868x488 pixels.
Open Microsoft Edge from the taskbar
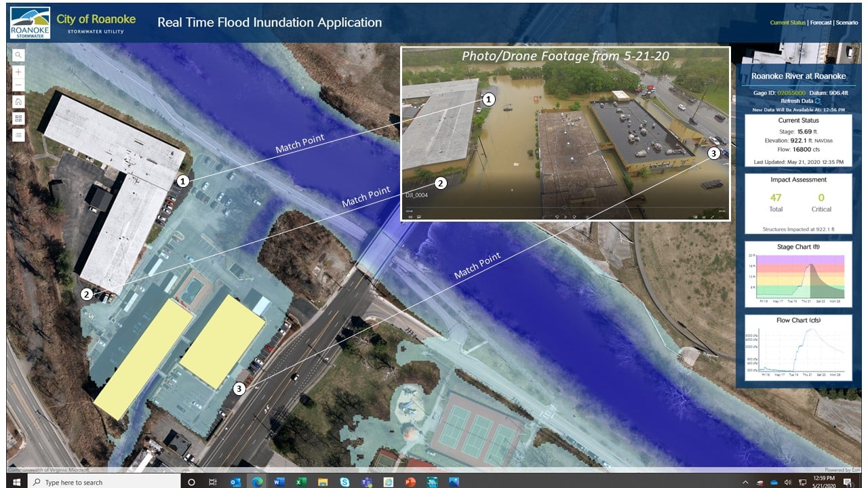click(x=258, y=482)
